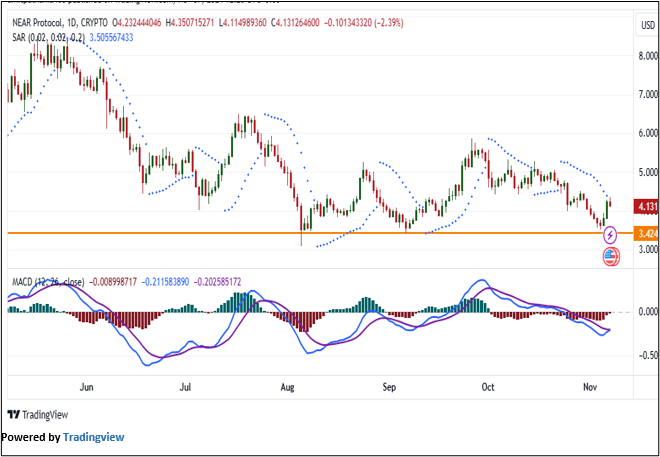660x457 pixels.
Task: Click the -0.50 MACD axis label
Action: [647, 356]
